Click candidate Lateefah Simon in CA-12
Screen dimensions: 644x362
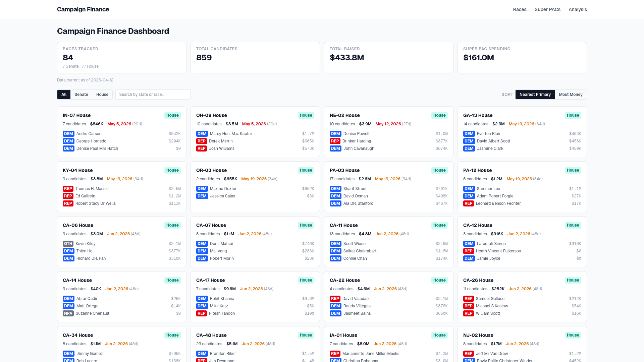tap(491, 244)
